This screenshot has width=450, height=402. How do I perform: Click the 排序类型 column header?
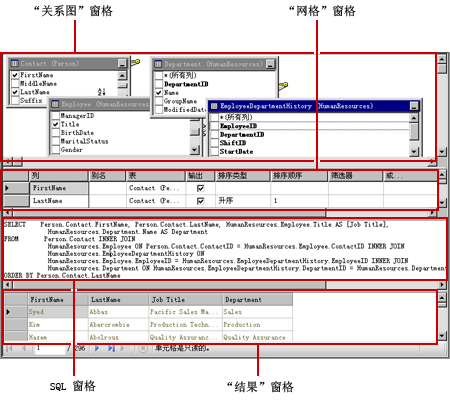(x=243, y=176)
